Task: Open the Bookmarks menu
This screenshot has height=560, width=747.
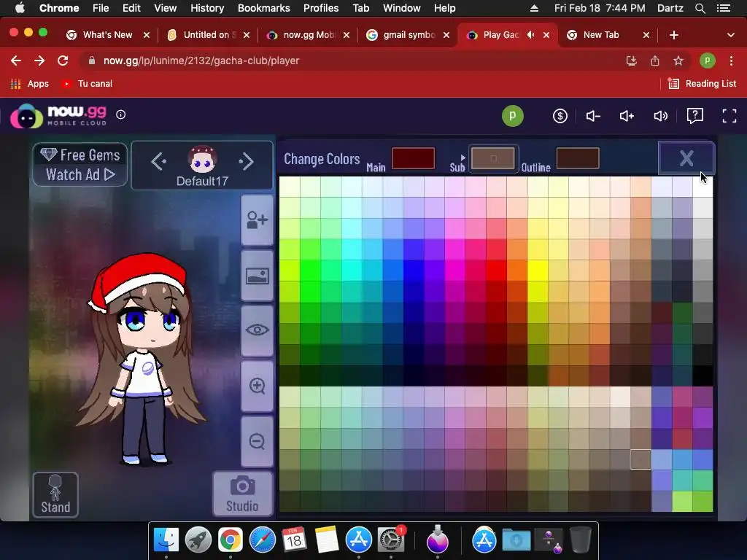Action: (264, 8)
